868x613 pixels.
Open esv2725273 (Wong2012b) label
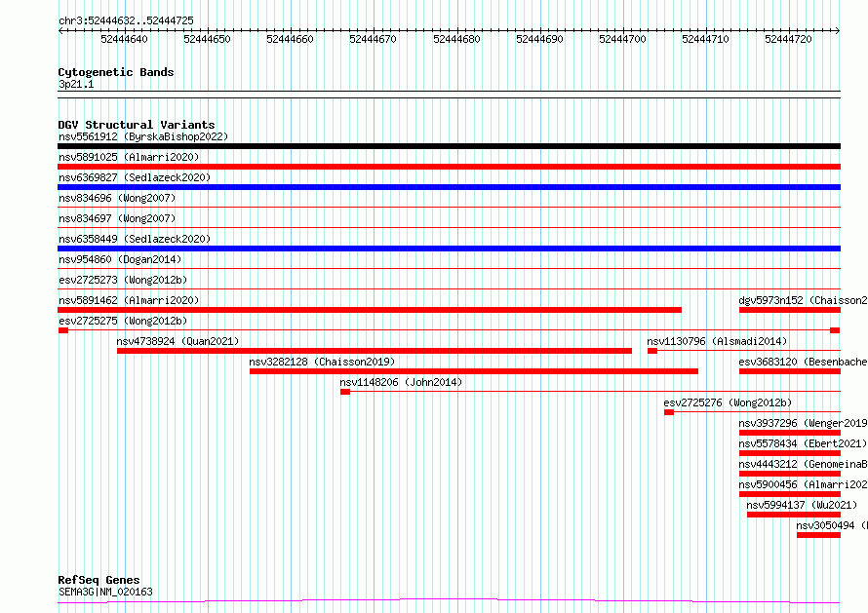(123, 280)
